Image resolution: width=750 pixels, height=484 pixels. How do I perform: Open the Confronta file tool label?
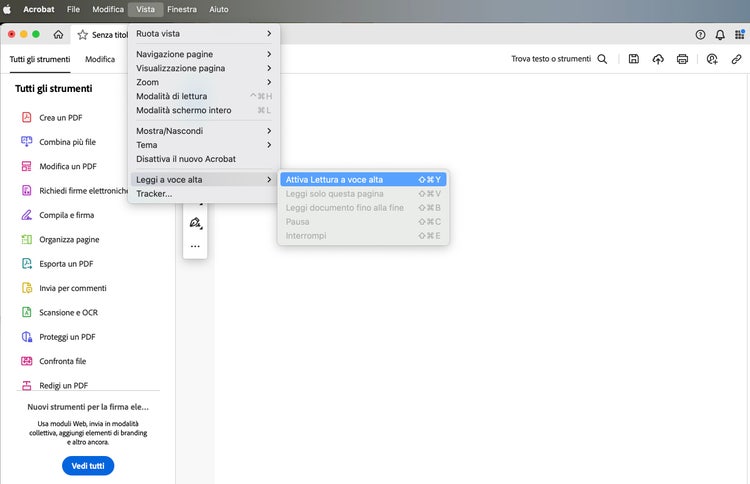63,361
